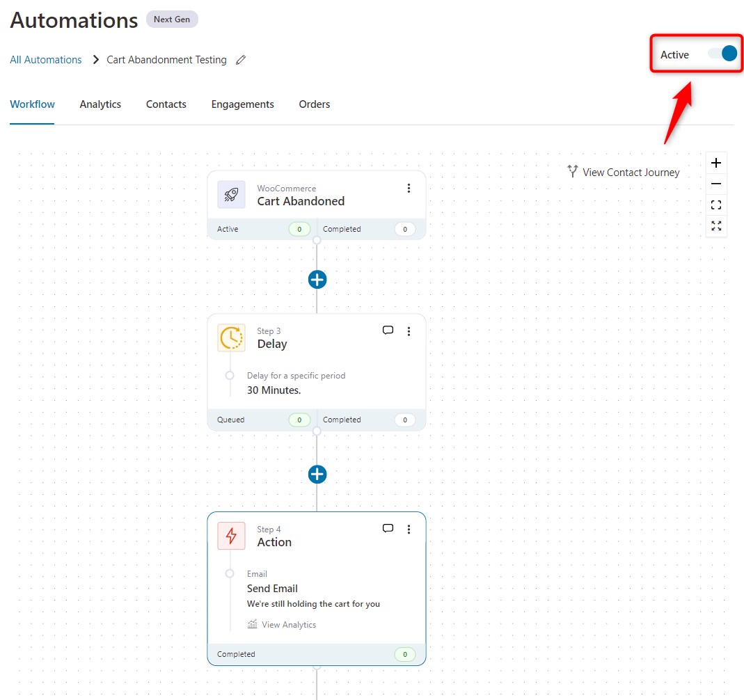Viewport: 744px width, 700px height.
Task: Zoom in on the workflow canvas
Action: coord(716,162)
